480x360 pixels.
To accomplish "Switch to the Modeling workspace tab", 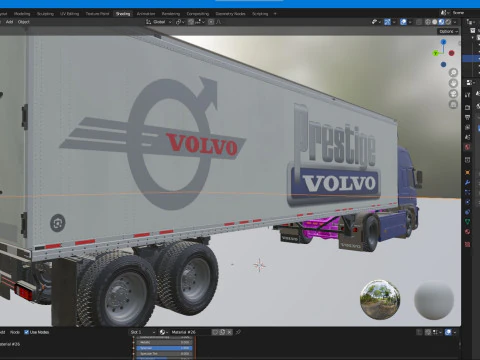I will (22, 14).
